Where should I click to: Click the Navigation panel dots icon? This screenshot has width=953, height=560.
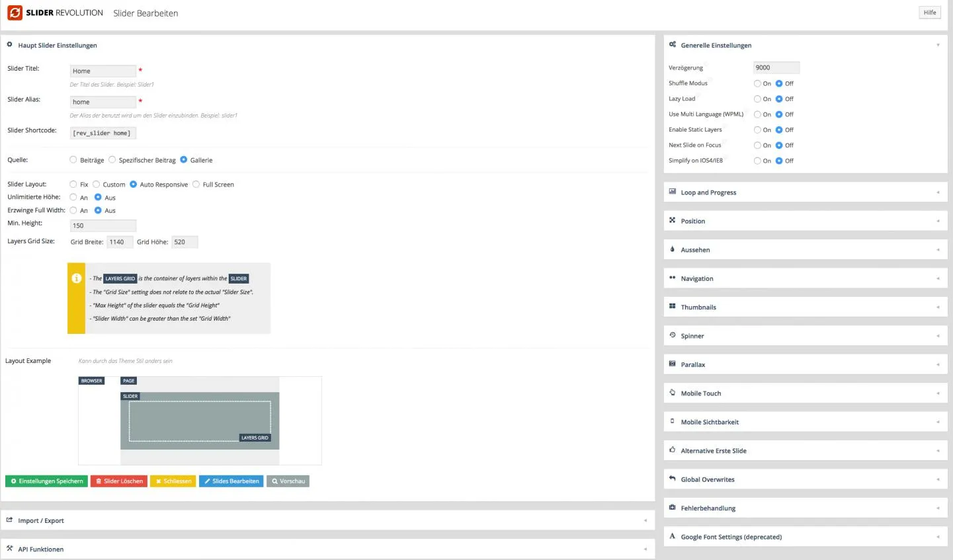[672, 278]
